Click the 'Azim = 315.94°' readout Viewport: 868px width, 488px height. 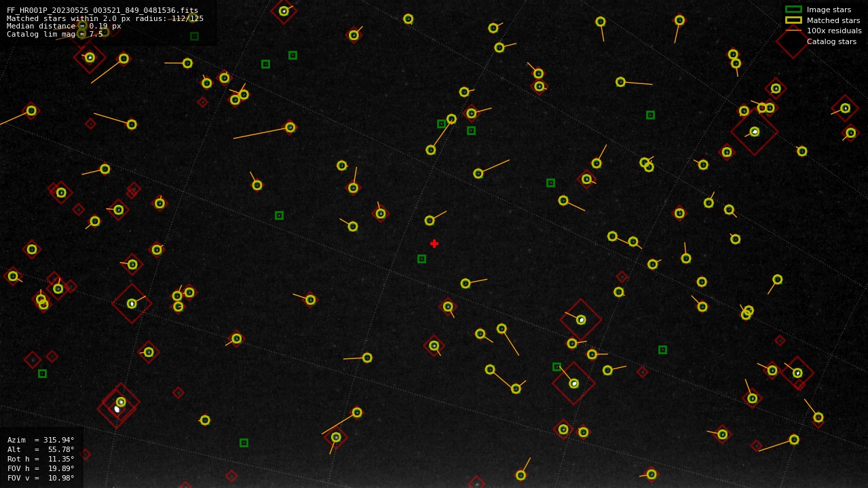pos(41,440)
